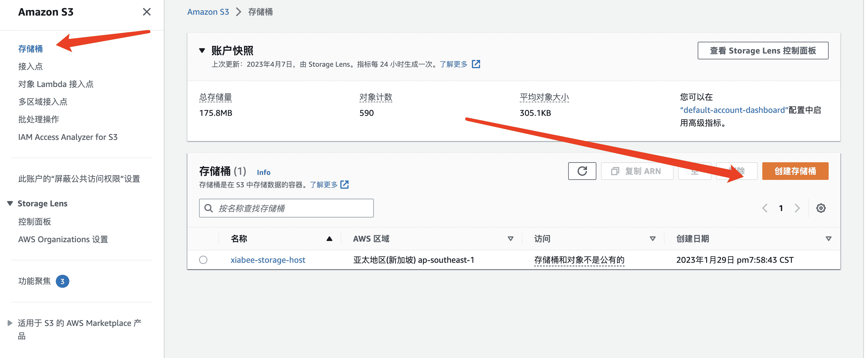This screenshot has height=358, width=868.
Task: Expand AWS Marketplace 产品 section
Action: tap(10, 323)
